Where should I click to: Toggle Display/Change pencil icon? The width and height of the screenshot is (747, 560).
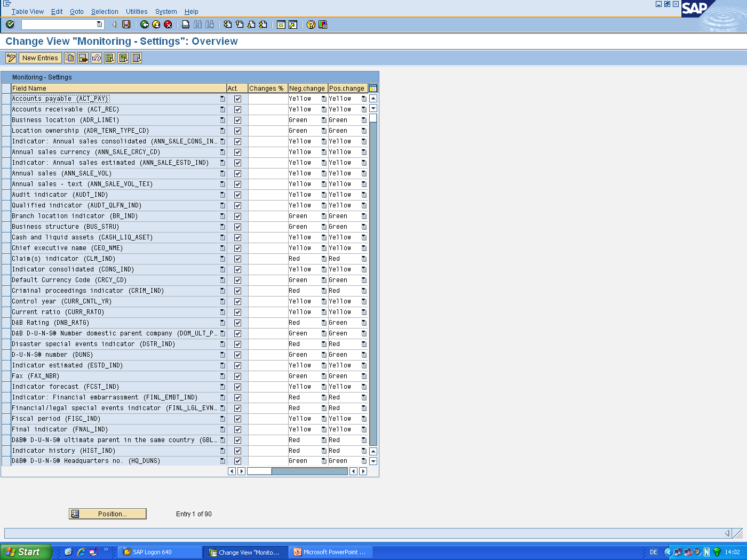click(11, 58)
